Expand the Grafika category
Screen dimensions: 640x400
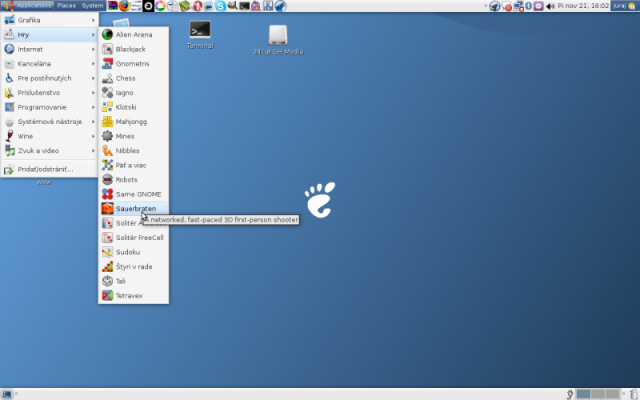point(49,20)
